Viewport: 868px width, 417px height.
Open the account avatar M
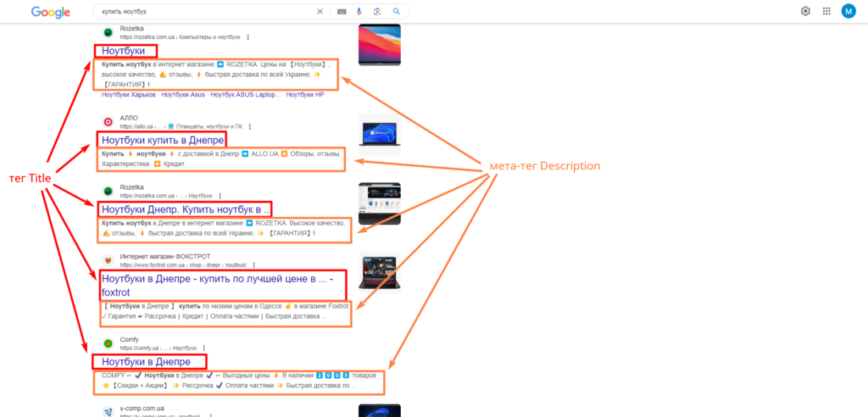[x=848, y=11]
